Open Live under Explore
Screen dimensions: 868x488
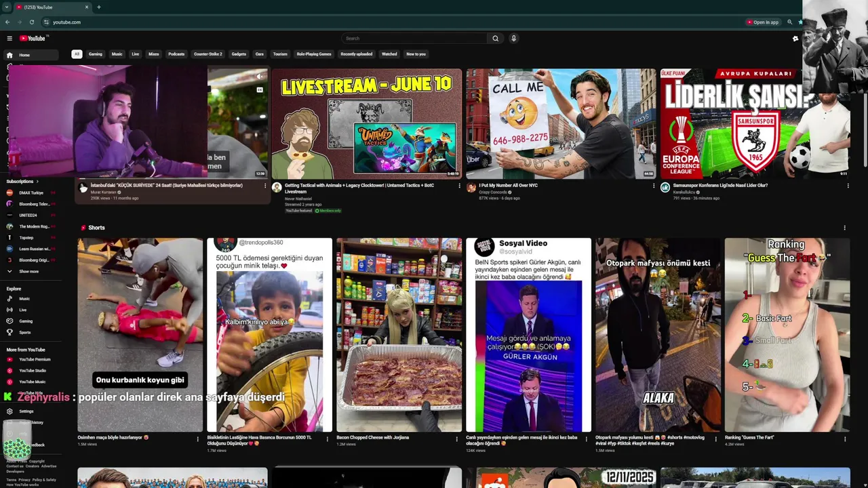click(32, 310)
